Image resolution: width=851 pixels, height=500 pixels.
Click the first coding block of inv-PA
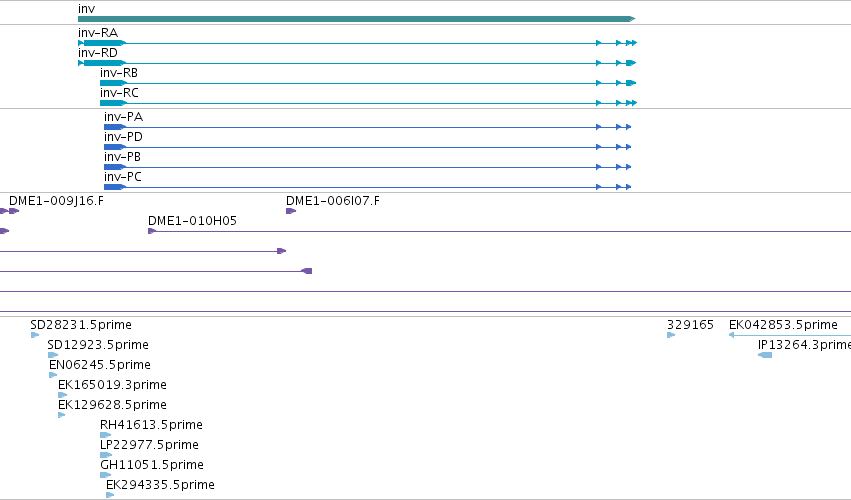click(x=115, y=127)
